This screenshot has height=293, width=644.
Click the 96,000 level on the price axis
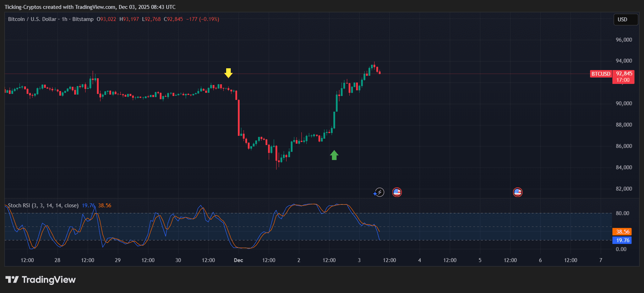624,40
